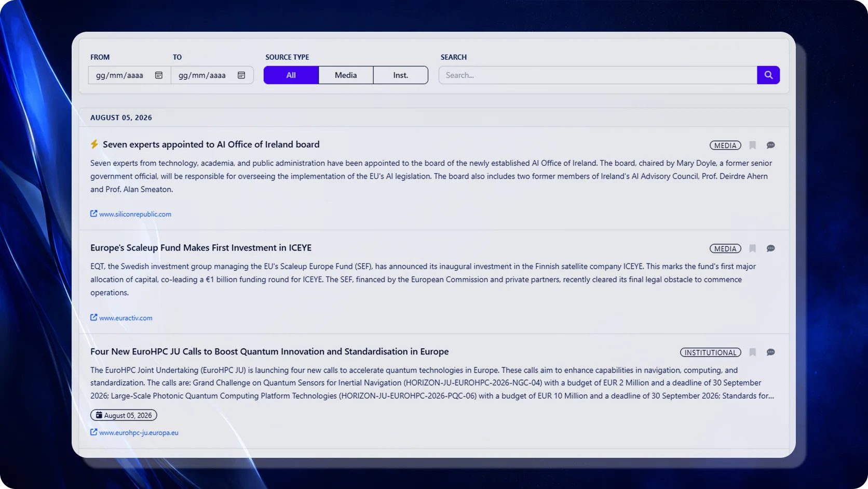The width and height of the screenshot is (868, 489).
Task: Open the www.siliconrepublic.com link
Action: coord(135,214)
